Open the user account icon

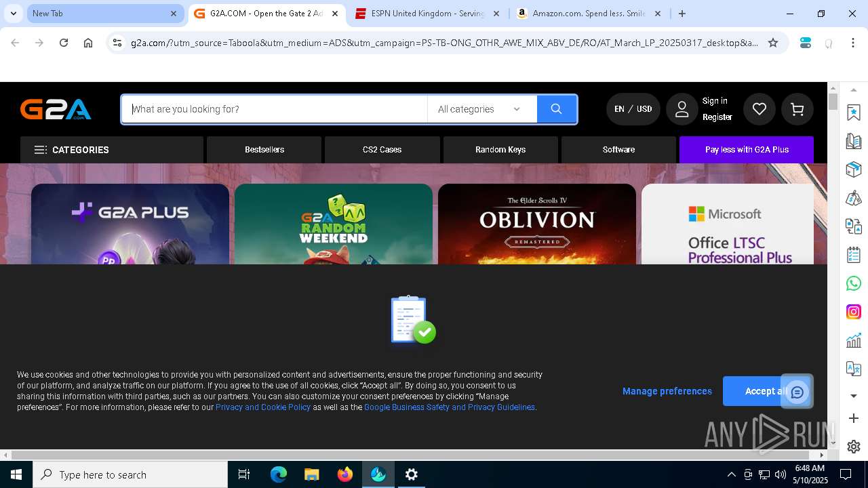point(682,109)
